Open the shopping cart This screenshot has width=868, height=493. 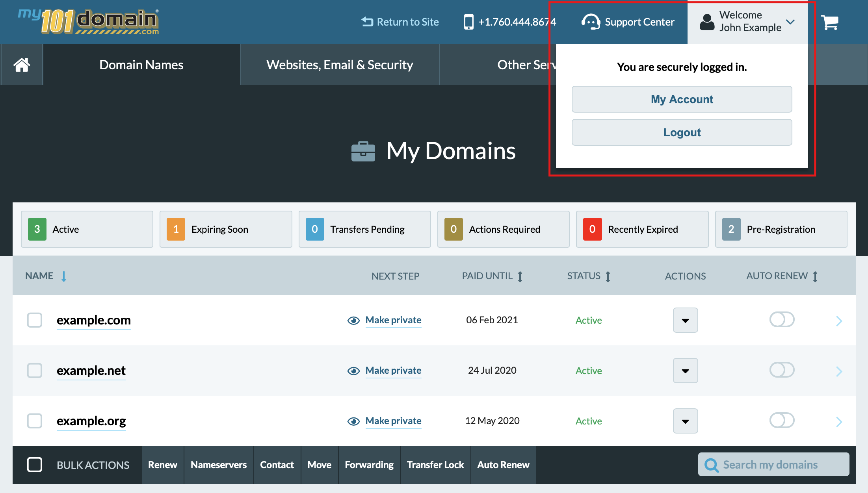tap(830, 22)
